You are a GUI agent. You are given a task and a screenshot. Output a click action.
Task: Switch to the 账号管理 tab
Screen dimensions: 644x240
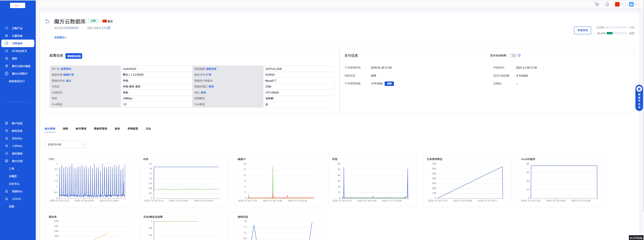tap(81, 129)
